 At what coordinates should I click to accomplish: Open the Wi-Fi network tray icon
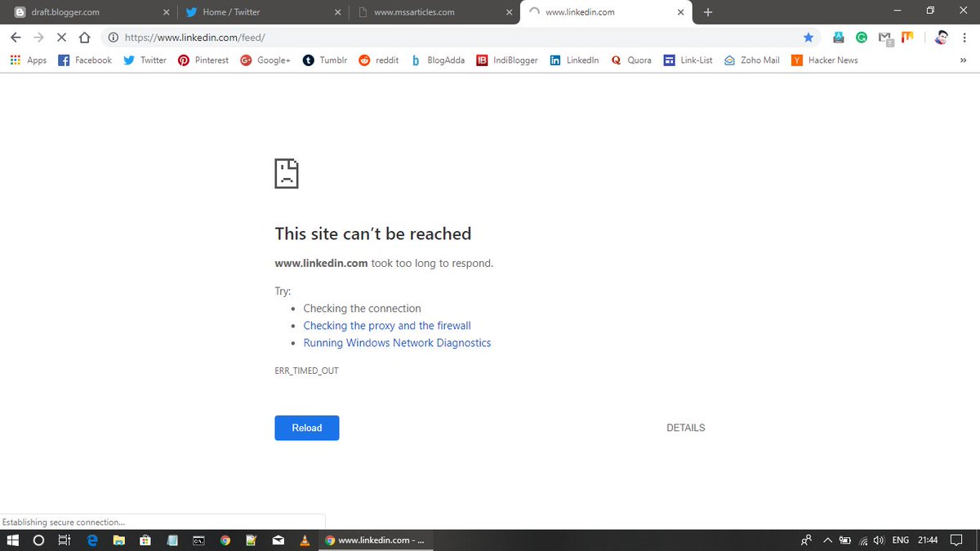(x=863, y=540)
